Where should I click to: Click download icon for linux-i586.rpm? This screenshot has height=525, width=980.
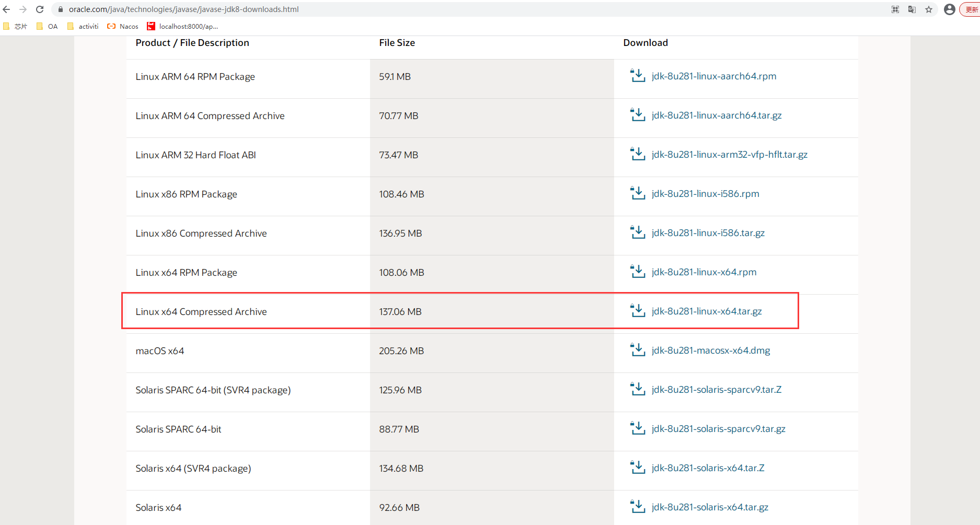pos(638,193)
